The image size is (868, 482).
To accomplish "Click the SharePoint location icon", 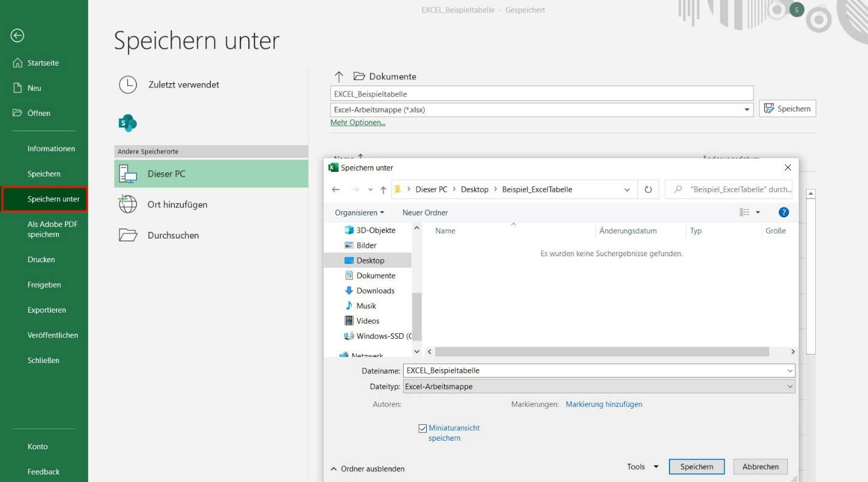I will pyautogui.click(x=127, y=123).
